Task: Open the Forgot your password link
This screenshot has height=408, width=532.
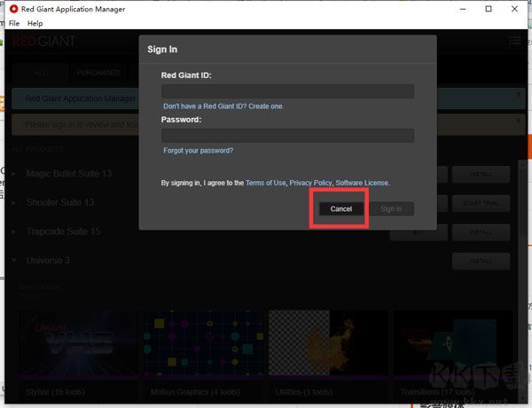Action: pos(198,151)
